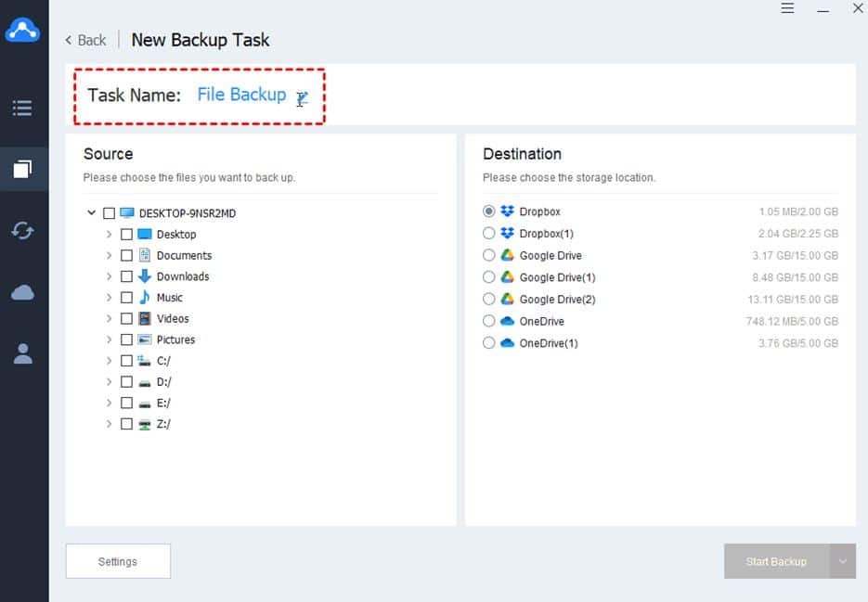Viewport: 868px width, 602px height.
Task: Go Back to previous page
Action: pos(85,41)
